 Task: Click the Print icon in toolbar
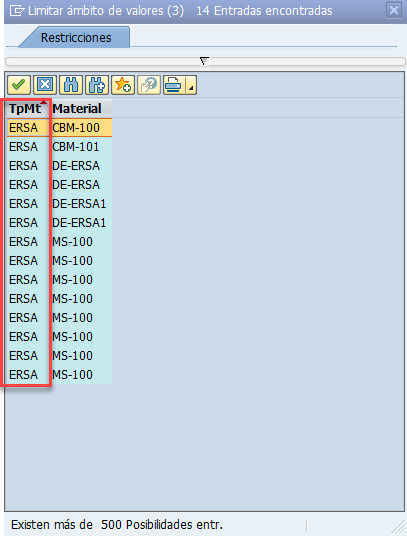pyautogui.click(x=174, y=85)
